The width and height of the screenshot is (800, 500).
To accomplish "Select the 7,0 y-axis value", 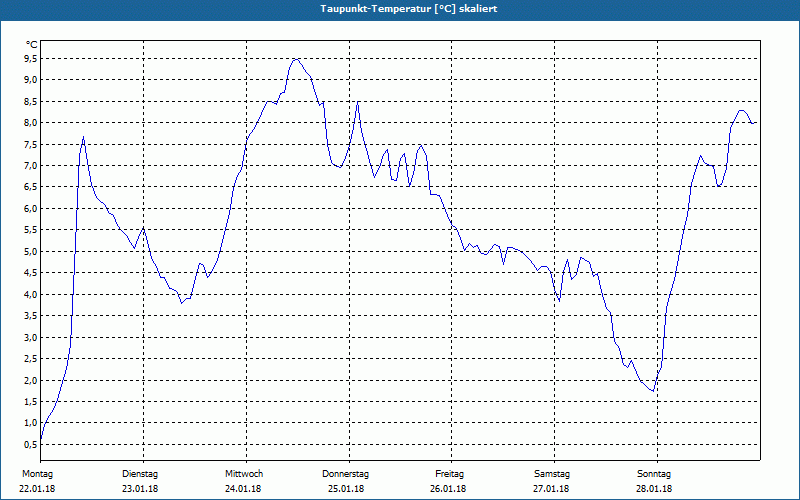I will pos(30,166).
